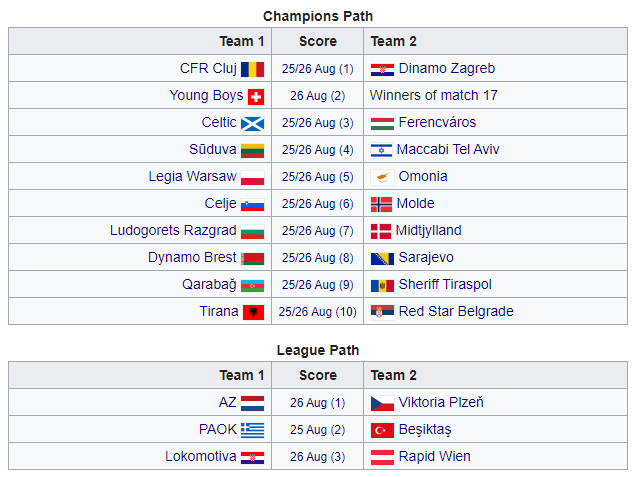Click the Danish flag next to Midtjylland
This screenshot has width=637, height=477.
[381, 231]
